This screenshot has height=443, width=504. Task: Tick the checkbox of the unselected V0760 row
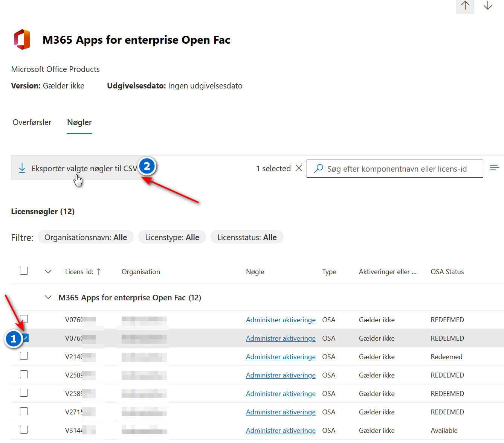(24, 319)
